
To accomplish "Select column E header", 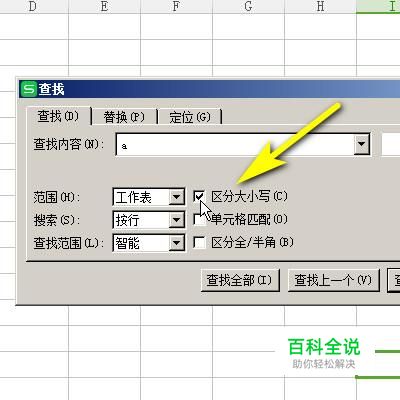I will pos(104,6).
